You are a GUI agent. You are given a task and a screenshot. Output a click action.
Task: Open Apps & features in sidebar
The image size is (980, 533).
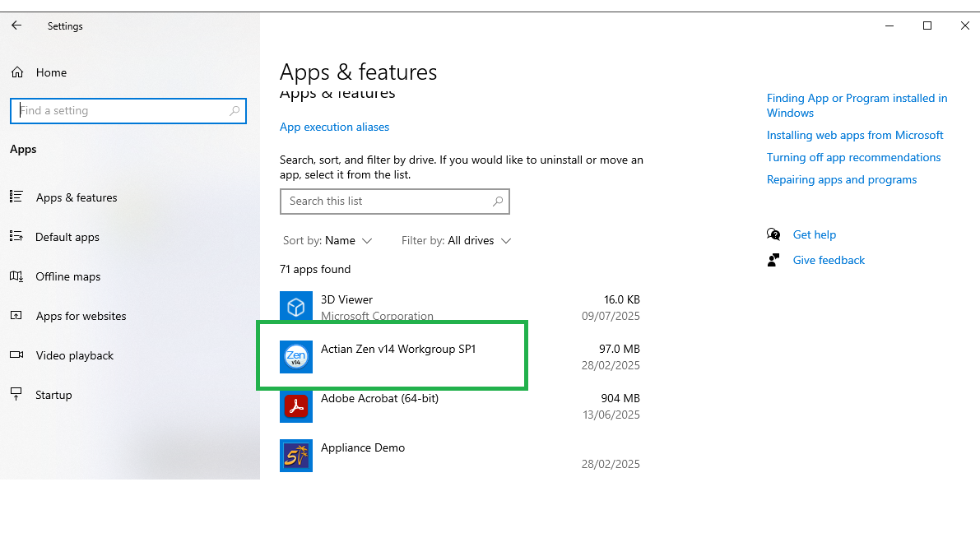(77, 197)
